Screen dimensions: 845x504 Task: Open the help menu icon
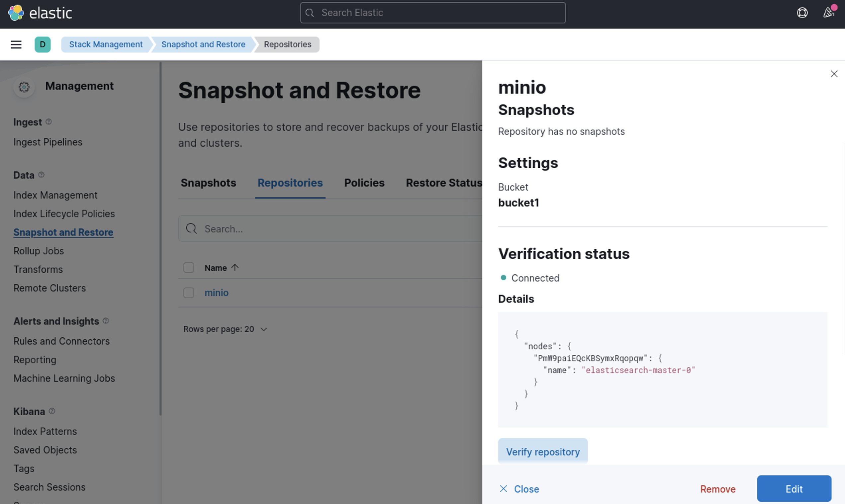click(x=802, y=13)
